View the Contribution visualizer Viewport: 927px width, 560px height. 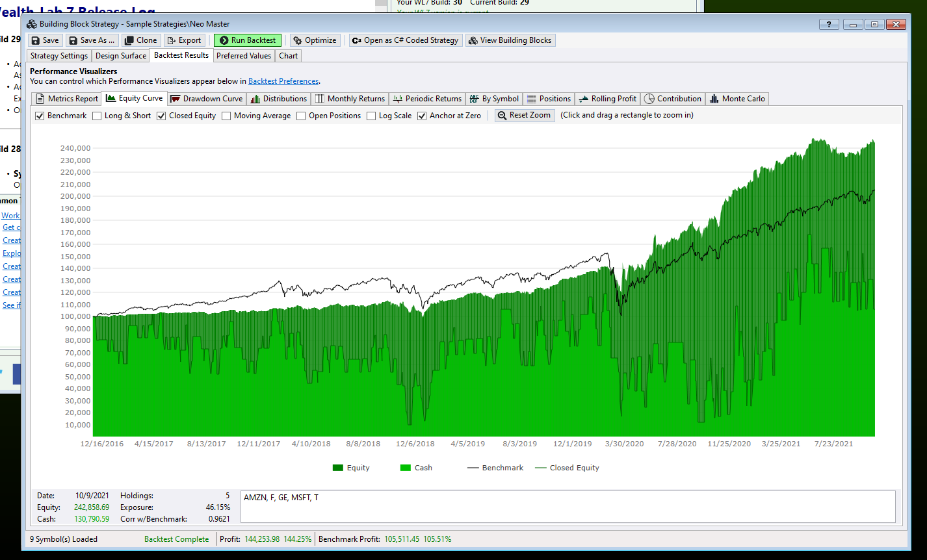(x=673, y=99)
